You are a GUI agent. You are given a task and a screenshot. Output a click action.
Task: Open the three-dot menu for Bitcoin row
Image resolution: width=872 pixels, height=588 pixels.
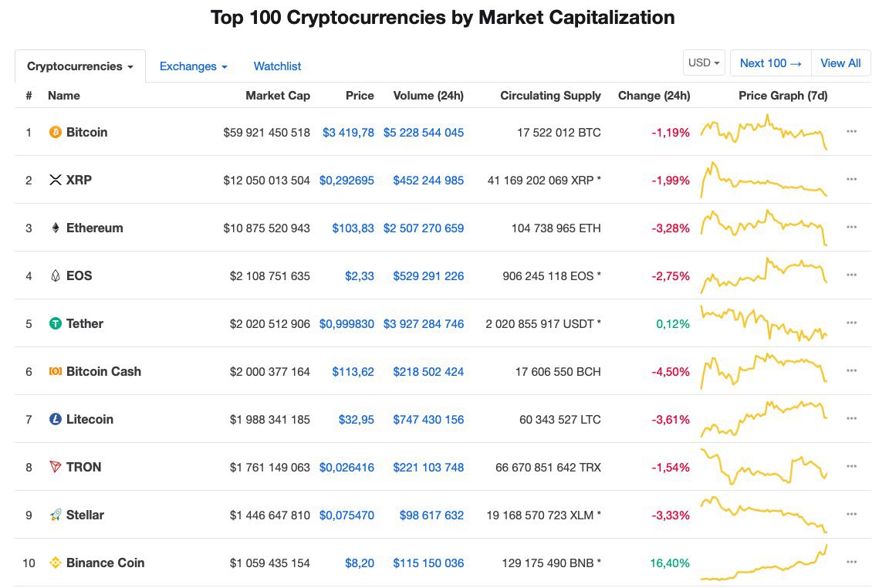pos(851,131)
